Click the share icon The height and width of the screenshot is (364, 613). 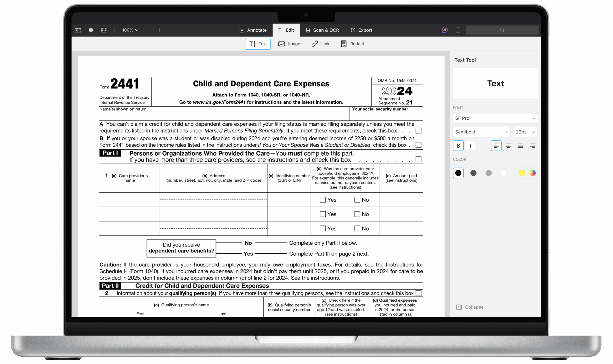click(458, 30)
